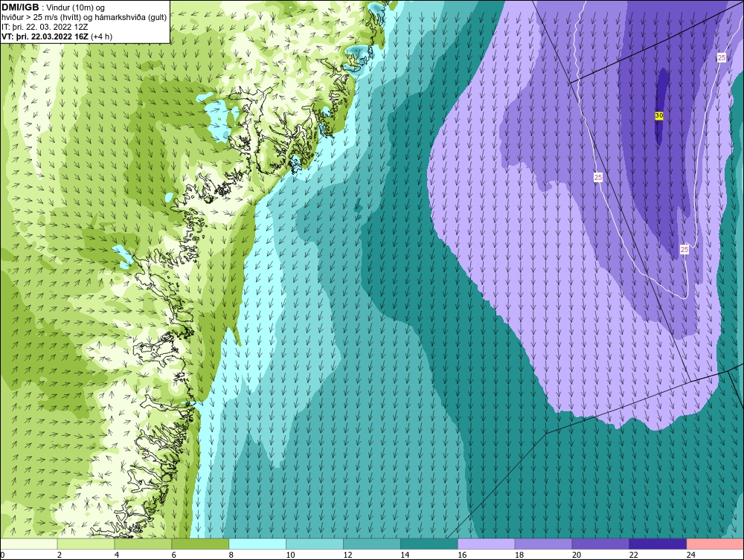Pick the 22–24 m/s dark indigo swatch
The image size is (744, 560).
pyautogui.click(x=658, y=544)
